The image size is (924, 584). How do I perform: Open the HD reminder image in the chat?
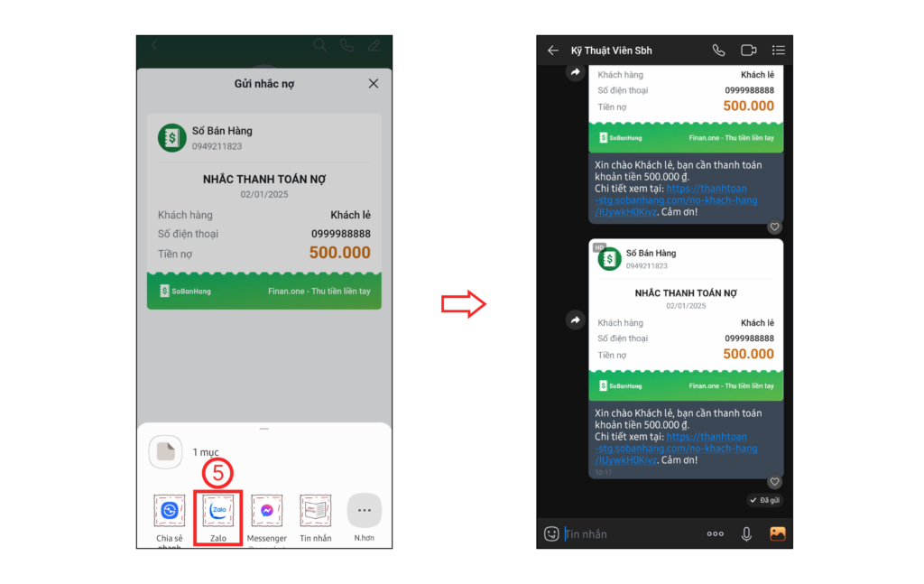686,320
